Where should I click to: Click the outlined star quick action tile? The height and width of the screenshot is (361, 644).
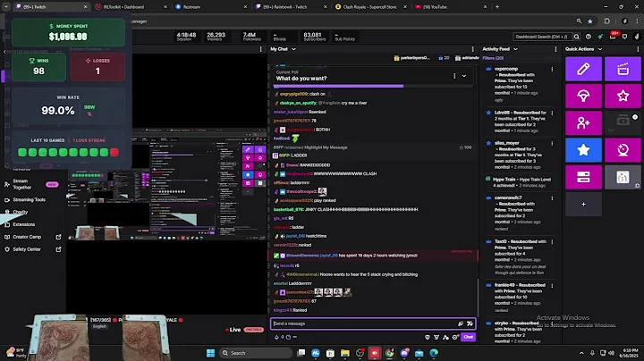tap(623, 96)
